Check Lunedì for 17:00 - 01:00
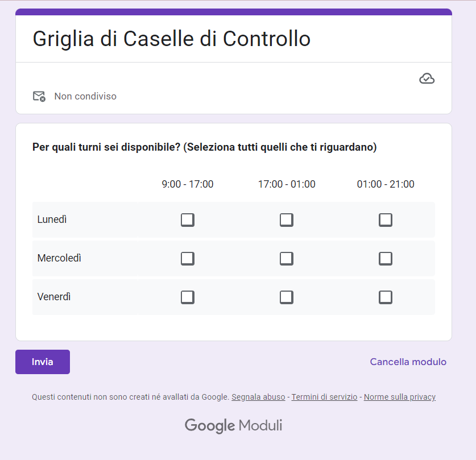This screenshot has width=476, height=460. click(287, 220)
